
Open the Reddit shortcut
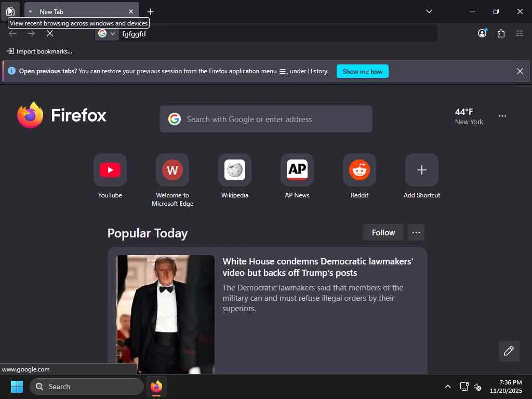(x=360, y=170)
